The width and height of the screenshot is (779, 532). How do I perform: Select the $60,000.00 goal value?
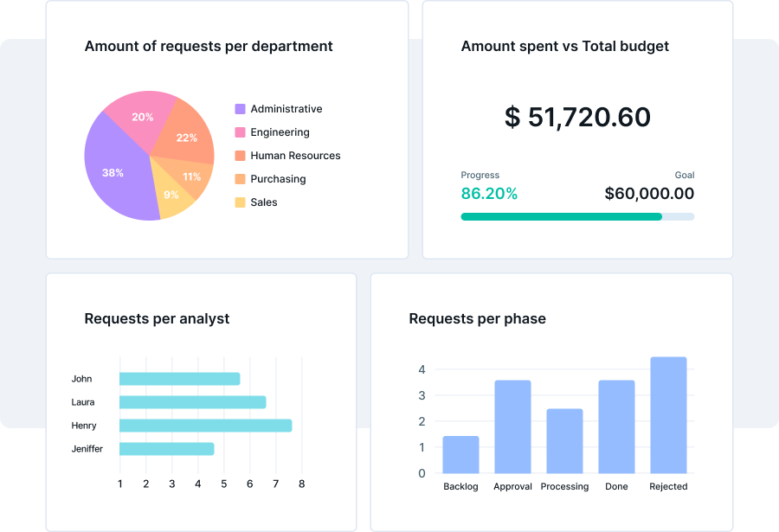[649, 194]
